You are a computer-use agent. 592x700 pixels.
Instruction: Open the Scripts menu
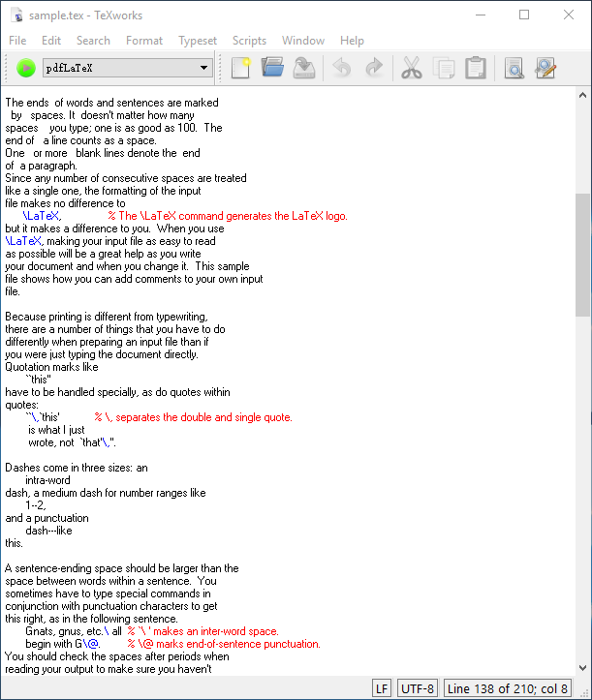click(249, 41)
